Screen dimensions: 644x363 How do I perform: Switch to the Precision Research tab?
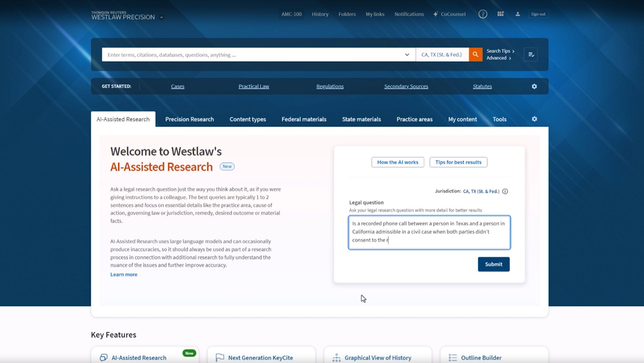pyautogui.click(x=189, y=119)
